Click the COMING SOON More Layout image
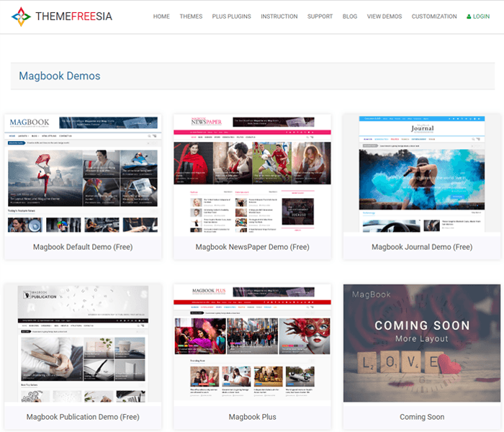 (422, 343)
